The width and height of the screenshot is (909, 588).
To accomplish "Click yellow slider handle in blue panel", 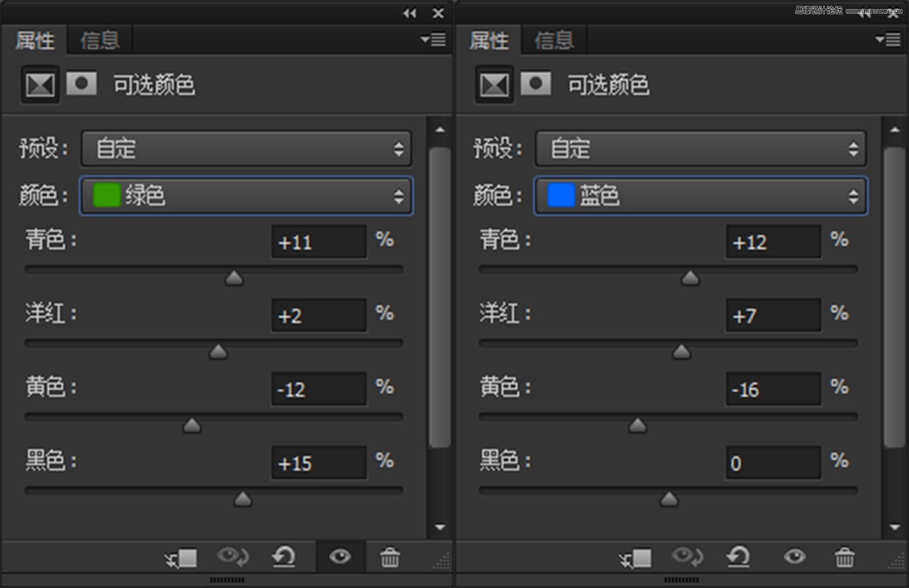I will (x=637, y=426).
